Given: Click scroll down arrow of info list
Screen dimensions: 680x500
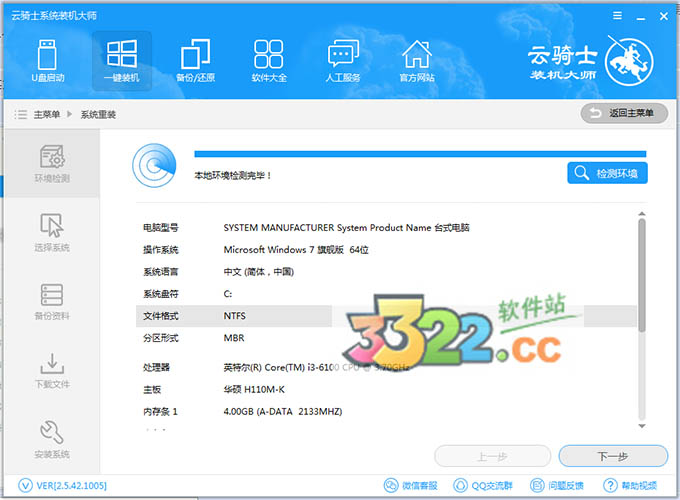Looking at the screenshot, I should click(642, 426).
